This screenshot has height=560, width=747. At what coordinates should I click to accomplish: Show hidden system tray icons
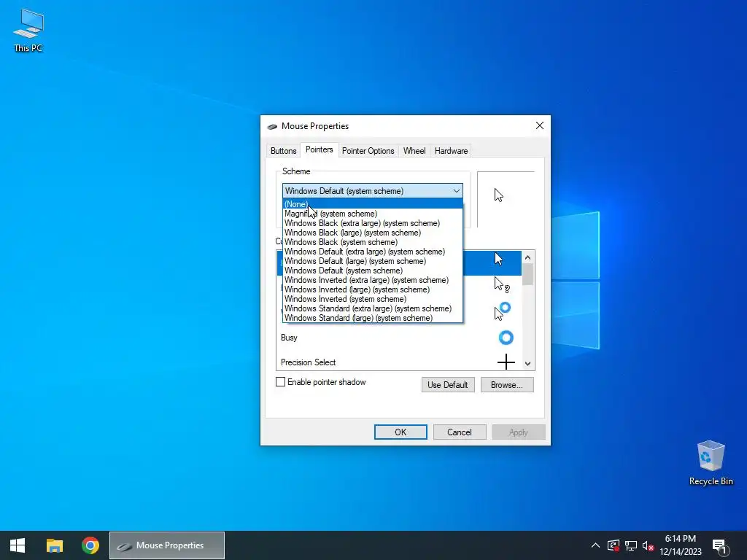pyautogui.click(x=595, y=545)
